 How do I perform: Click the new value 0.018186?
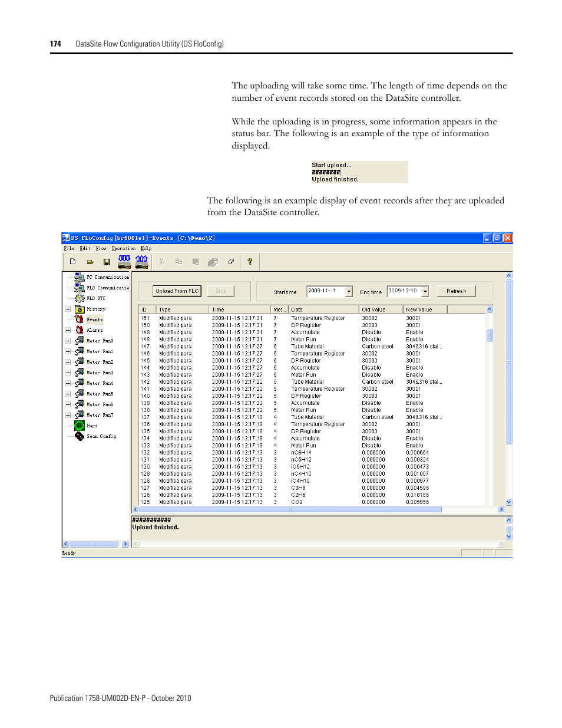pos(418,495)
